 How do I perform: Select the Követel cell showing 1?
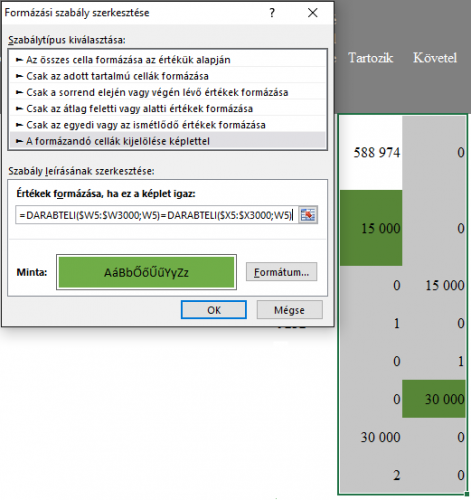[434, 361]
